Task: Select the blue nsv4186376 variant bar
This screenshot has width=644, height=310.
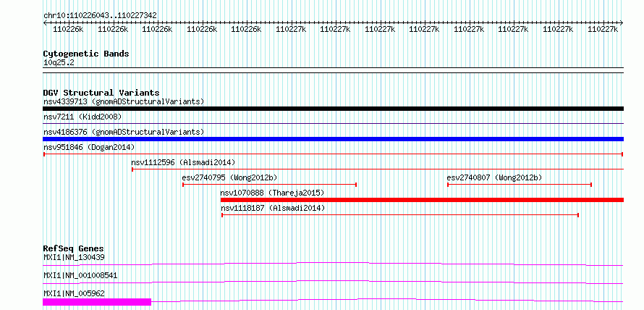Action: tap(333, 139)
